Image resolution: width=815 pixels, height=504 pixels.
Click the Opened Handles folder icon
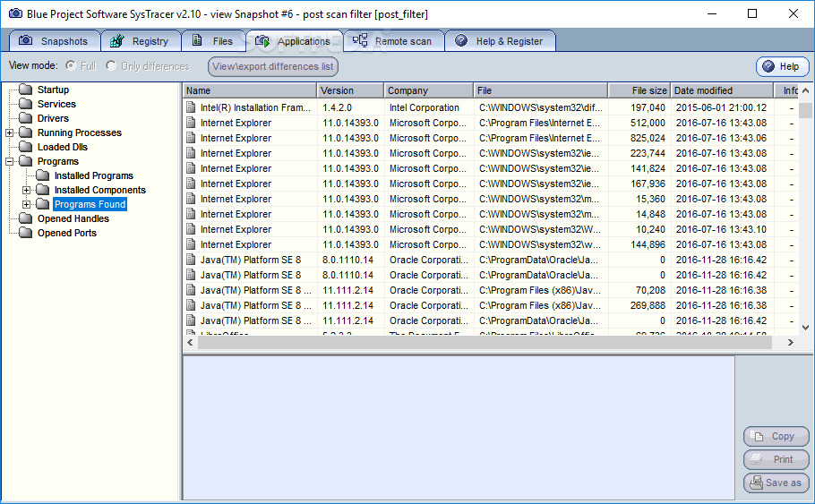tap(25, 218)
